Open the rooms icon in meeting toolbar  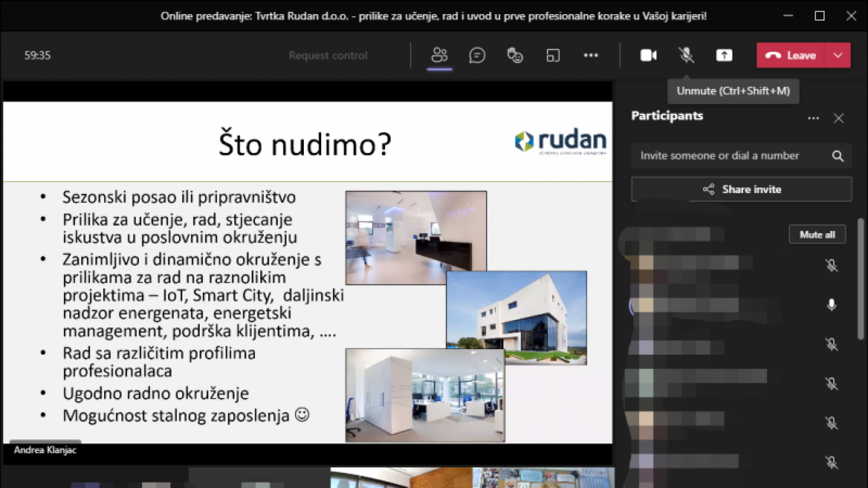(x=553, y=56)
